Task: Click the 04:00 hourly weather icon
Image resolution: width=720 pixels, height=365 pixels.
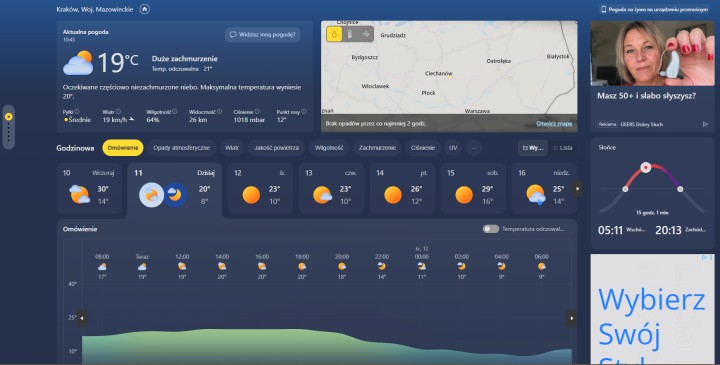Action: click(x=501, y=266)
